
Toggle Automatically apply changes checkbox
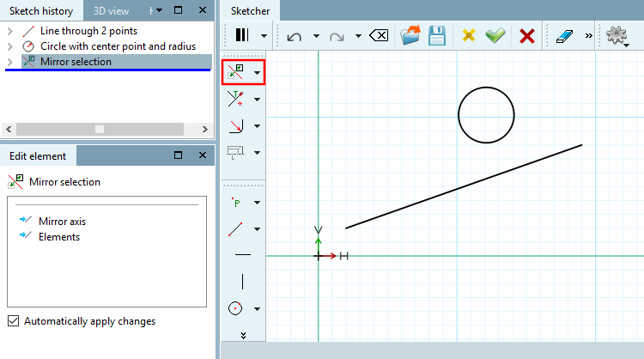(13, 321)
